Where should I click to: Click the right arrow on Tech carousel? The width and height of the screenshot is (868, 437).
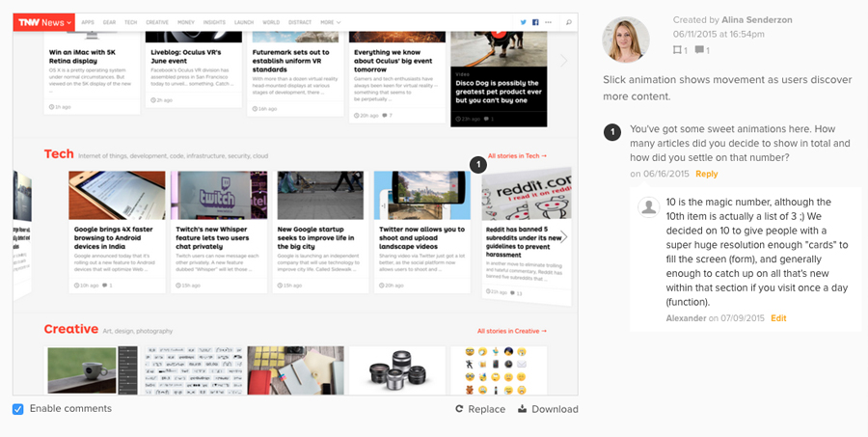(563, 237)
